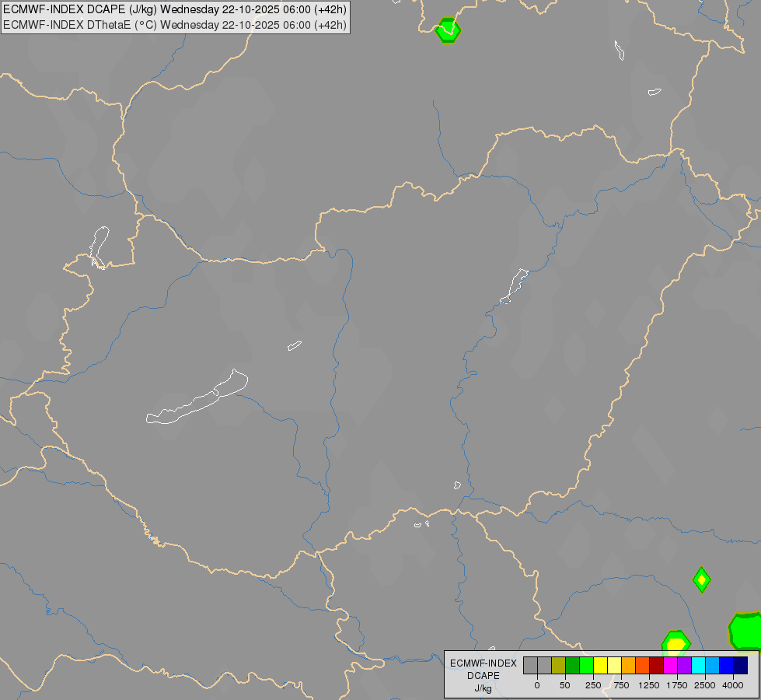Select the orange legend swatch
Viewport: 761px width, 700px height.
click(629, 666)
